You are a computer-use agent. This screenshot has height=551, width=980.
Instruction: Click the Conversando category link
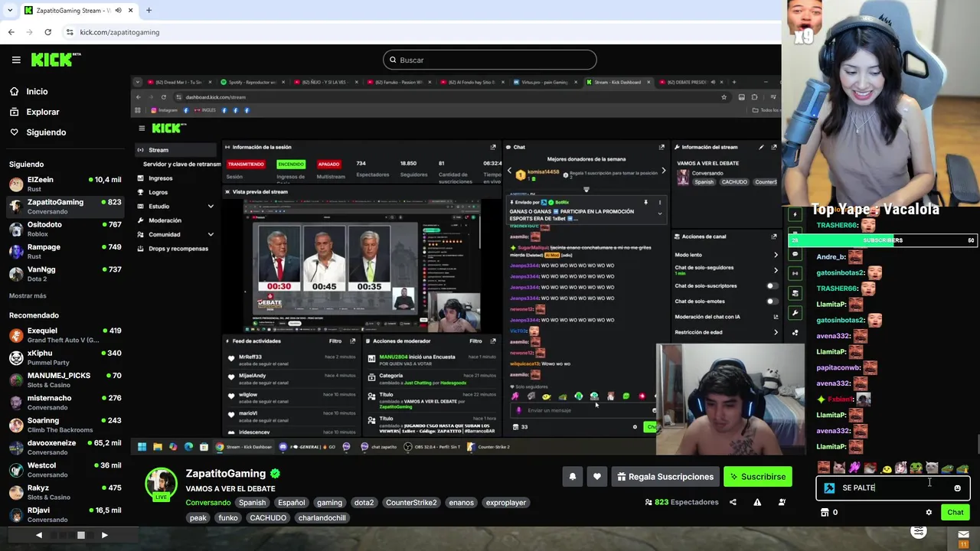[x=208, y=503]
